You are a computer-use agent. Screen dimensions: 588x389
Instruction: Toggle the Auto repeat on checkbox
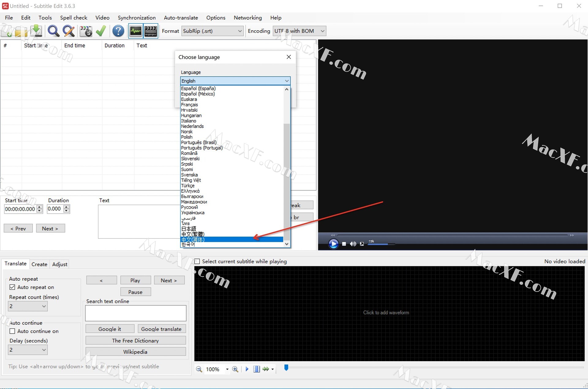(x=12, y=287)
